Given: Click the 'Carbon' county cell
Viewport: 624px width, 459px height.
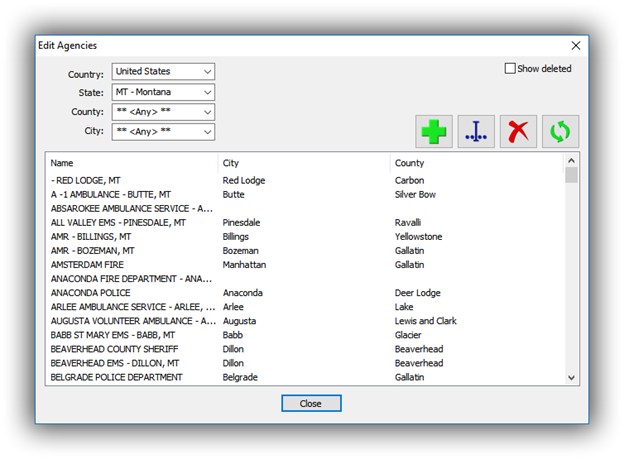Looking at the screenshot, I should pyautogui.click(x=409, y=180).
